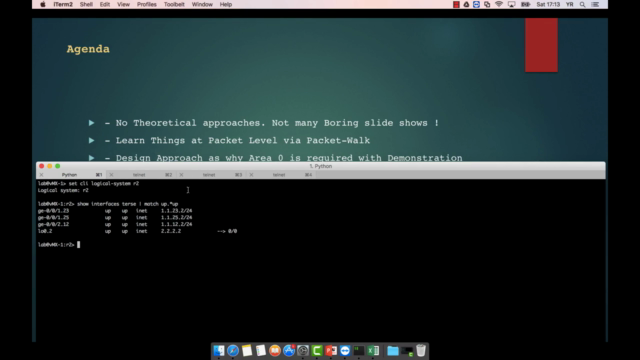640x360 pixels.
Task: Open the App Store dock icon
Action: point(289,351)
